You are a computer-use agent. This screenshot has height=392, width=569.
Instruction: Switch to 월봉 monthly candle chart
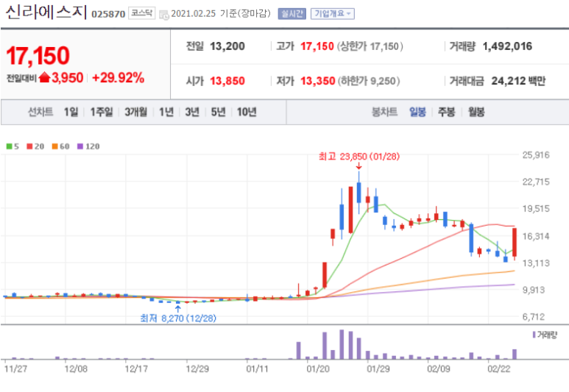tap(476, 112)
